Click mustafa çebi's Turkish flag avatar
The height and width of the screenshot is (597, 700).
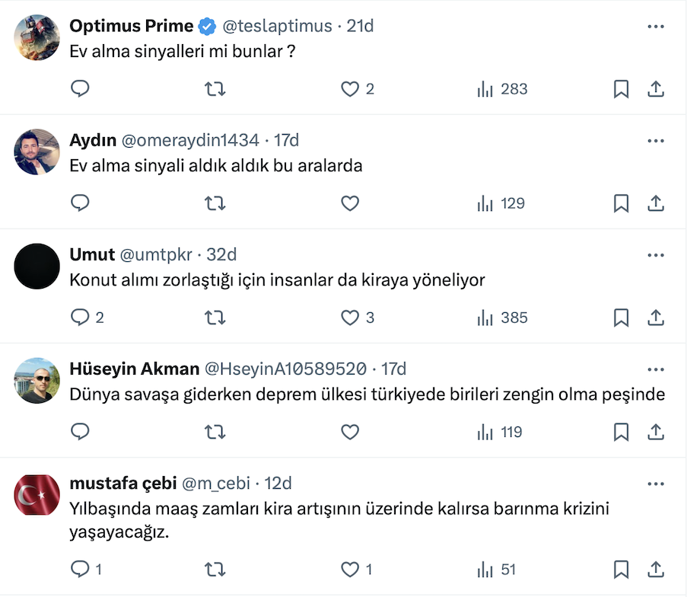click(37, 494)
